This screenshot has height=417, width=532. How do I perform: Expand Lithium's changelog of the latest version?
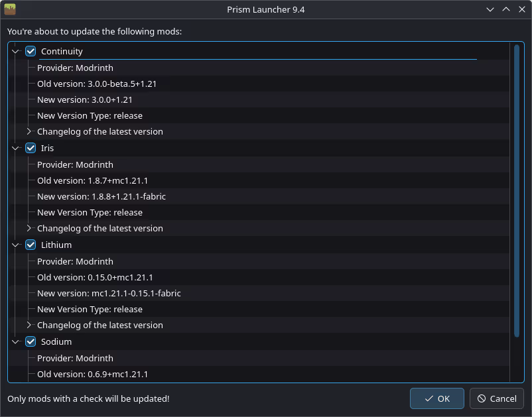click(29, 325)
